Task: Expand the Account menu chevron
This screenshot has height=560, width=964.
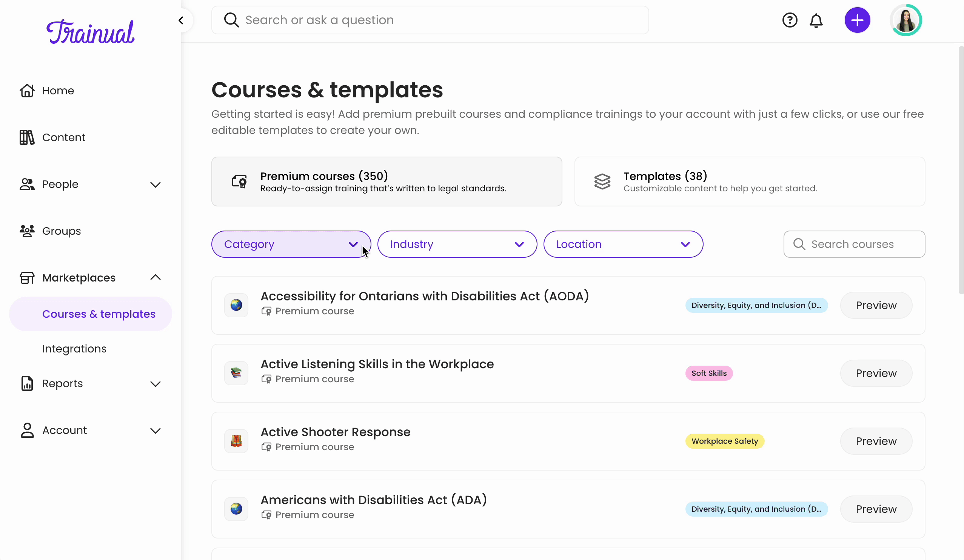Action: [155, 431]
